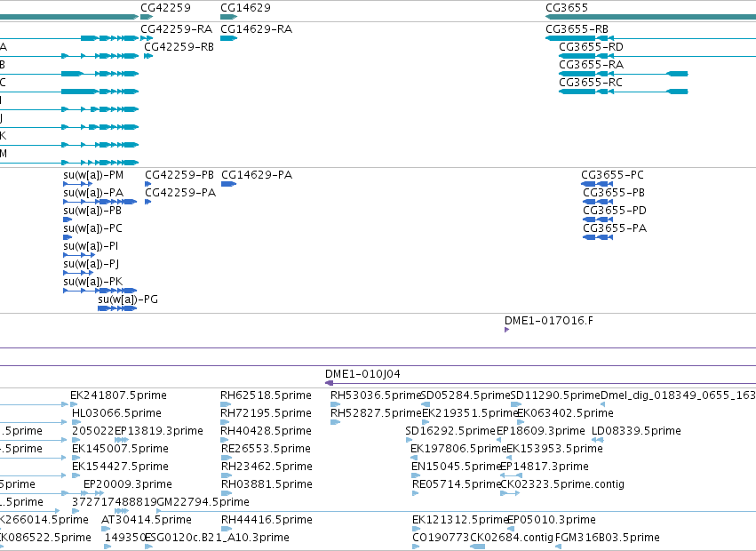Select the CG3655 gene label

point(567,8)
